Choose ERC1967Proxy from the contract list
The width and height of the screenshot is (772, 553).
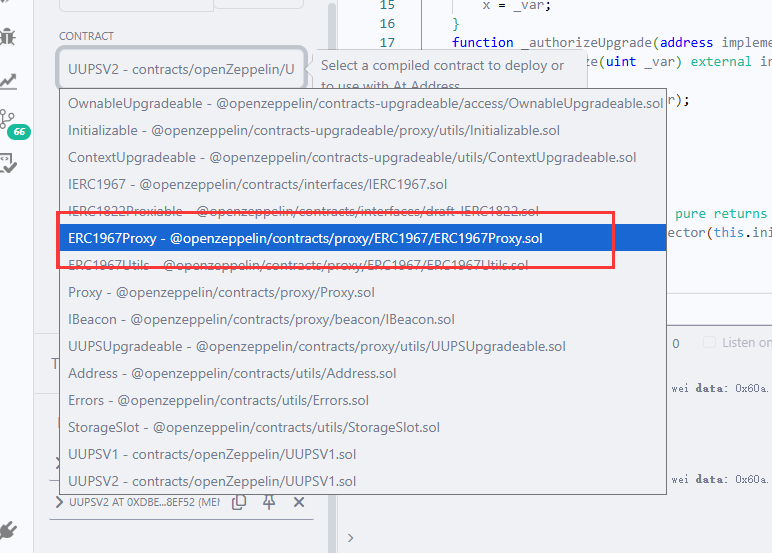tap(363, 238)
